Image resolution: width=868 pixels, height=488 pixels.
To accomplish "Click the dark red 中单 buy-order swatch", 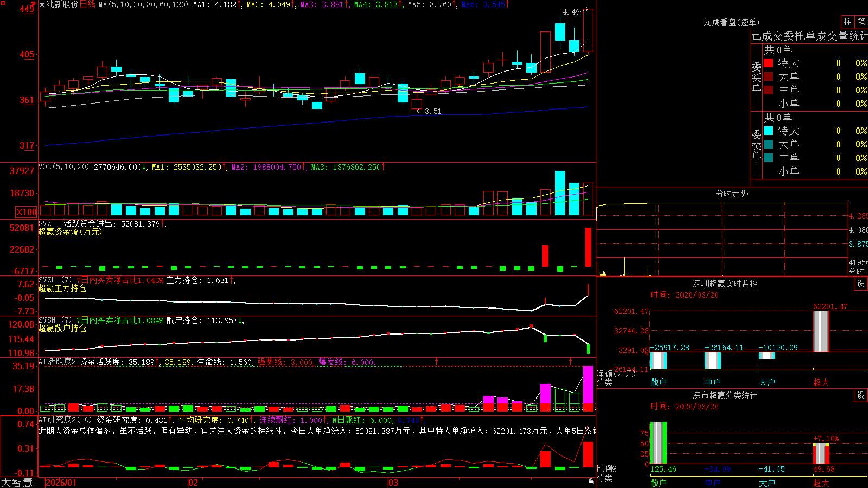I will click(x=768, y=90).
